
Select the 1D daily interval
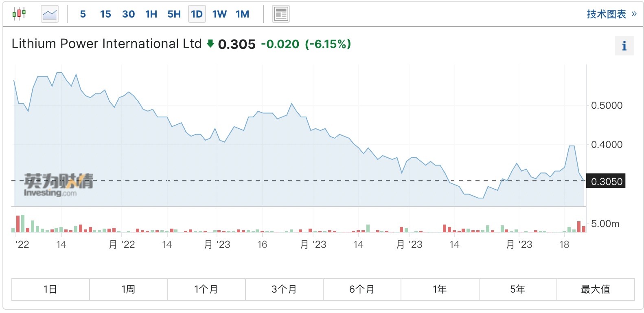[197, 14]
